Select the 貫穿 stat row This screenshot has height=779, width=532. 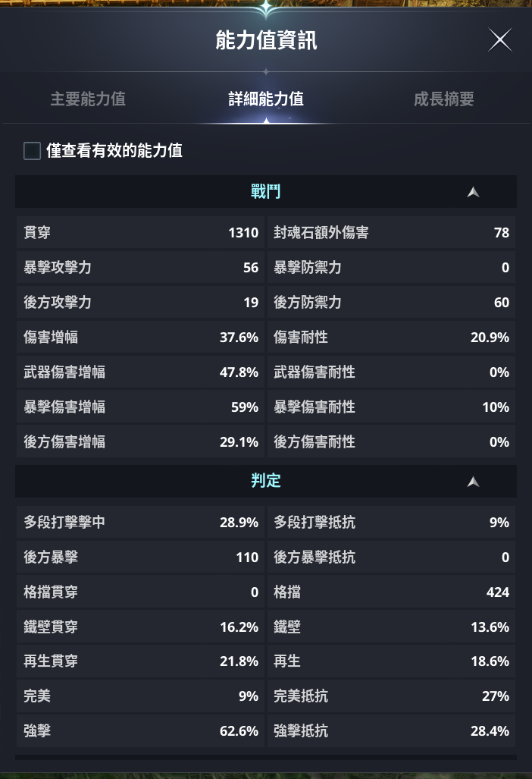click(140, 233)
